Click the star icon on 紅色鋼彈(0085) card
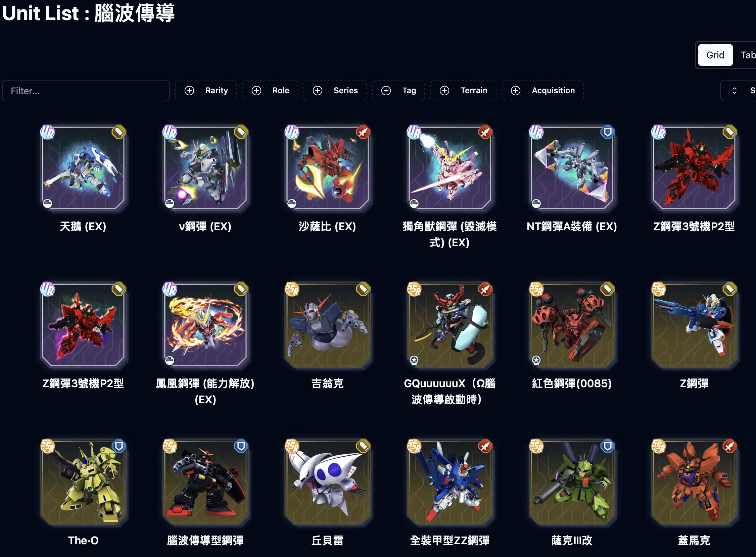 [536, 360]
